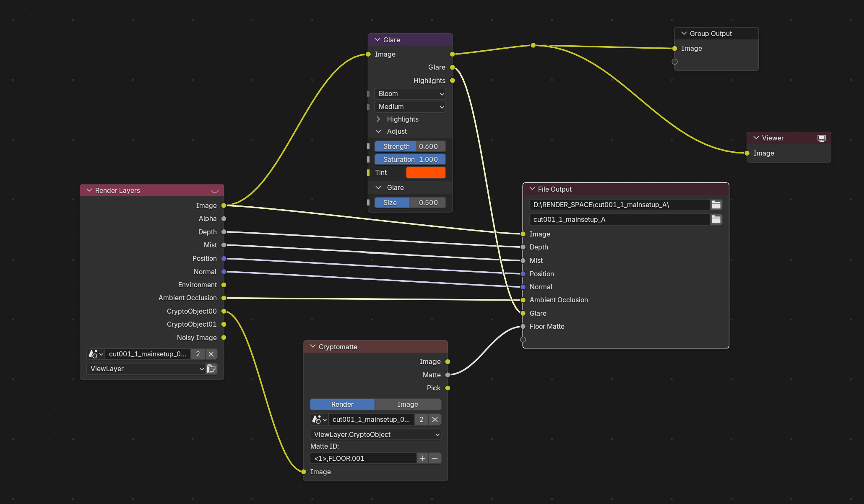Click the user count 2 in Cryptomatte node

click(x=422, y=419)
